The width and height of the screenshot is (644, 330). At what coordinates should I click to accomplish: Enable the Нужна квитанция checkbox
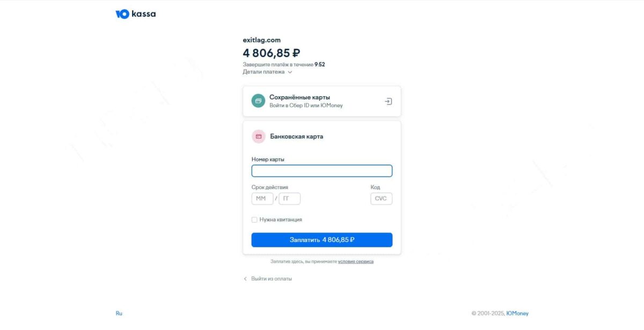[x=254, y=219]
